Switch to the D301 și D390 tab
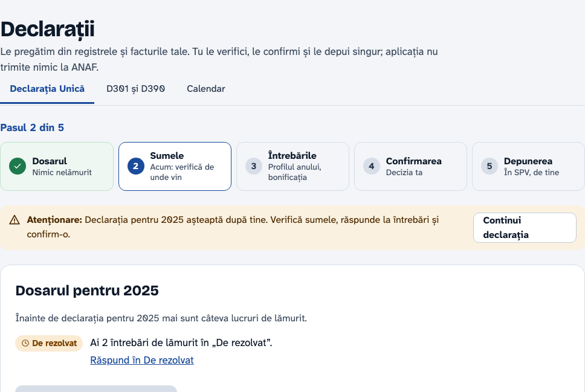This screenshot has width=585, height=392. (135, 89)
